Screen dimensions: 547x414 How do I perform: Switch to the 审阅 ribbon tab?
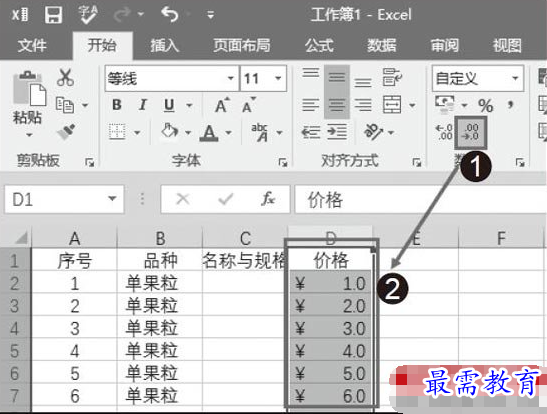coord(444,46)
